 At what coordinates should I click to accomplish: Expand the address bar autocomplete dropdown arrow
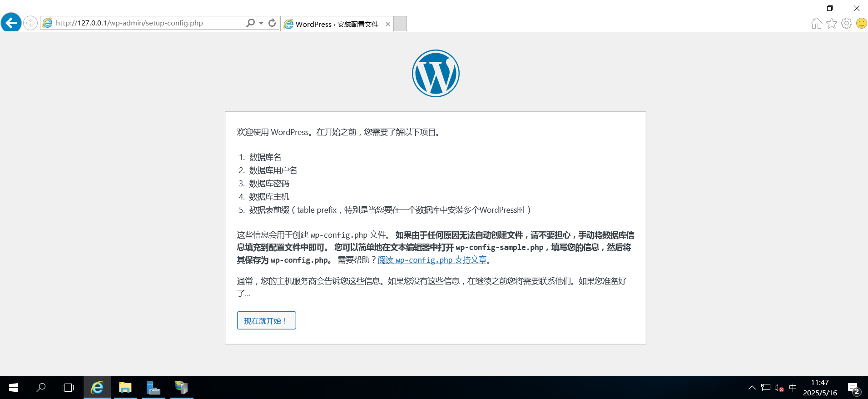(261, 23)
